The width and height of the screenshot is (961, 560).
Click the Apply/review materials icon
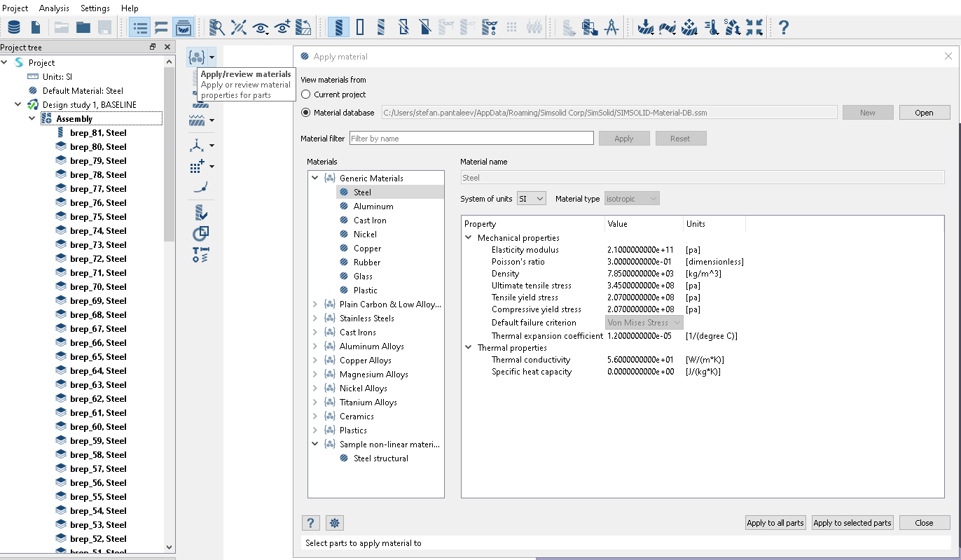196,56
